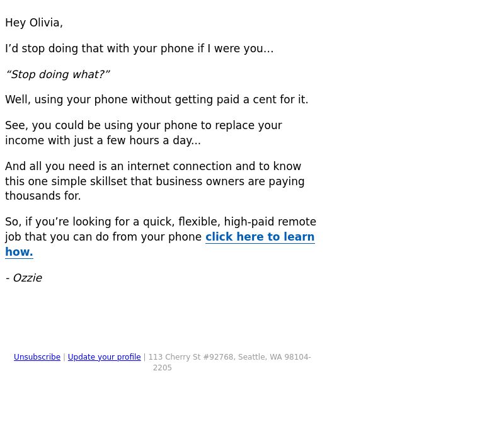The height and width of the screenshot is (422, 504).
Task: Click the line starting "So, if you're looking"
Action: (161, 222)
